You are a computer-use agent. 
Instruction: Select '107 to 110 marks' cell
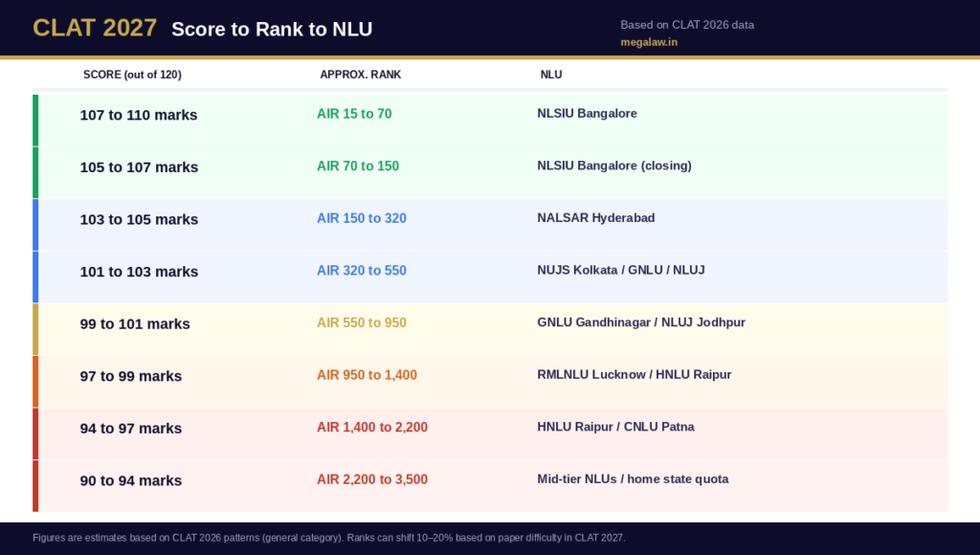tap(139, 115)
